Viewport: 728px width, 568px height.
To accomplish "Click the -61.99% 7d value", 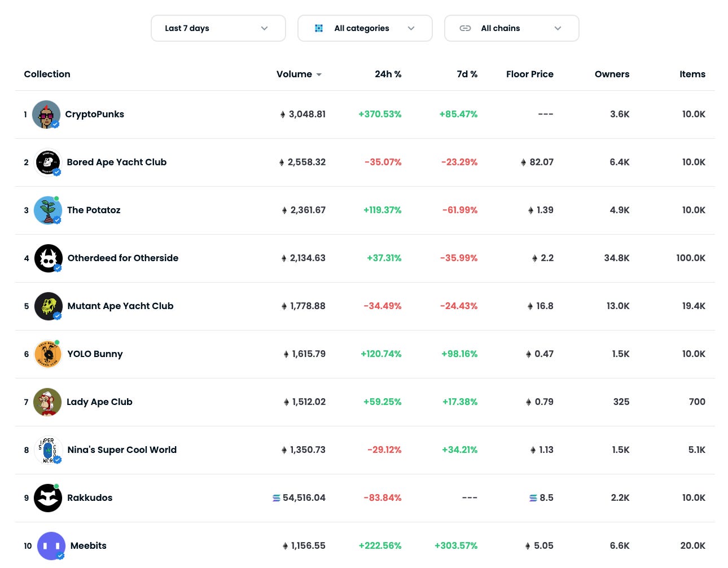I will click(x=460, y=210).
